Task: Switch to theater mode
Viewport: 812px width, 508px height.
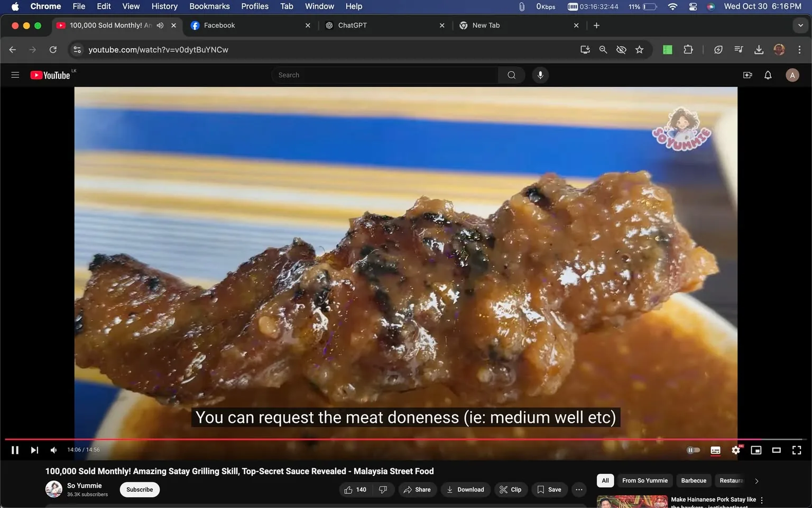Action: tap(776, 450)
